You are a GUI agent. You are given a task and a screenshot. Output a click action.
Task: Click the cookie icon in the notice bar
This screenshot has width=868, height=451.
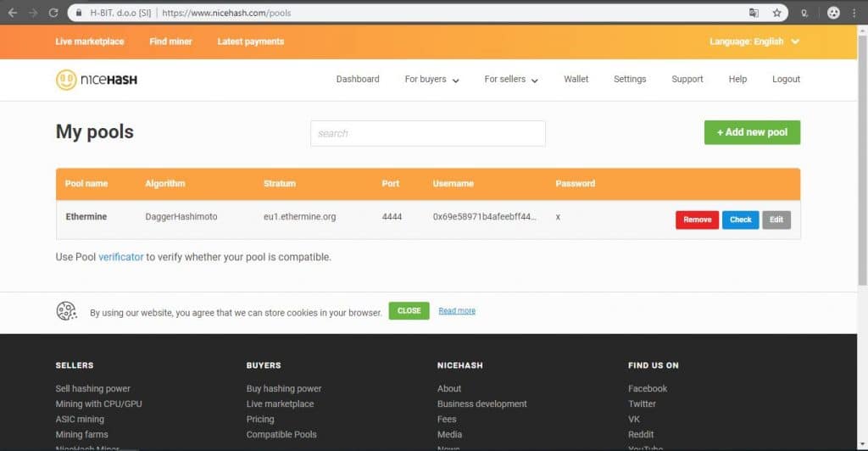(66, 311)
